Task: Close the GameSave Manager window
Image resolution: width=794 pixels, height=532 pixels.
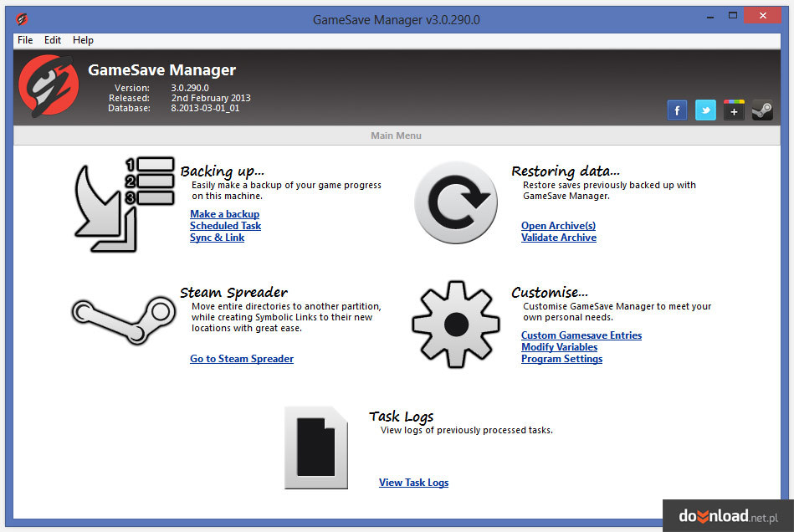Action: (x=762, y=16)
